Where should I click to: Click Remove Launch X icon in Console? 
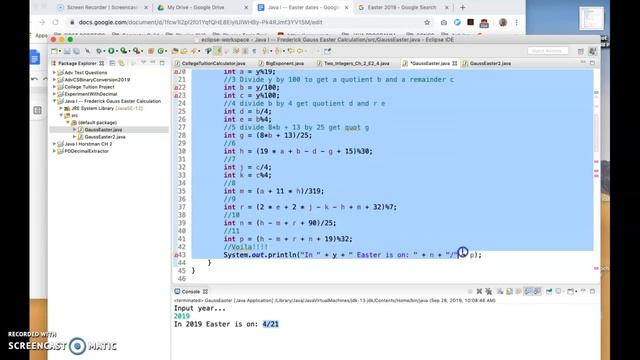tap(480, 291)
